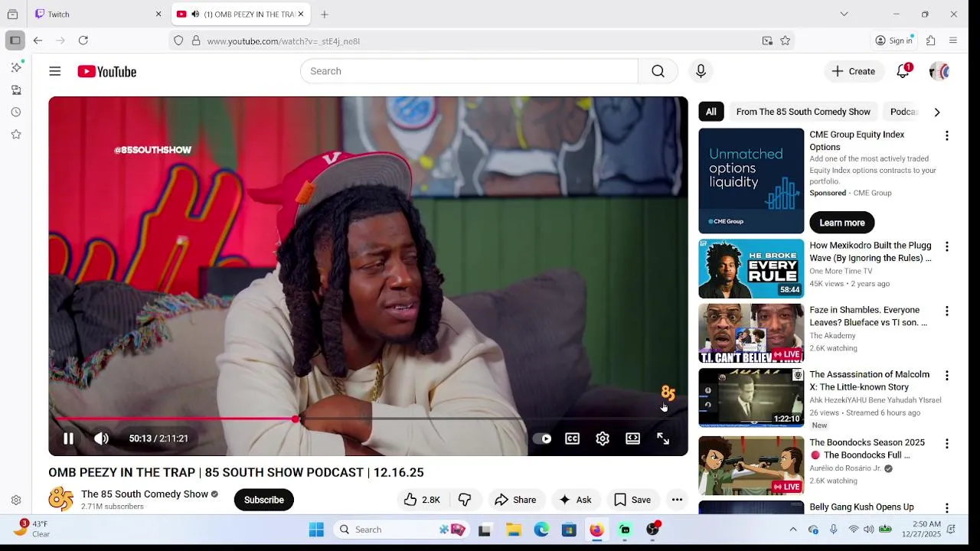
Task: Show hidden system tray icons
Action: pos(793,530)
